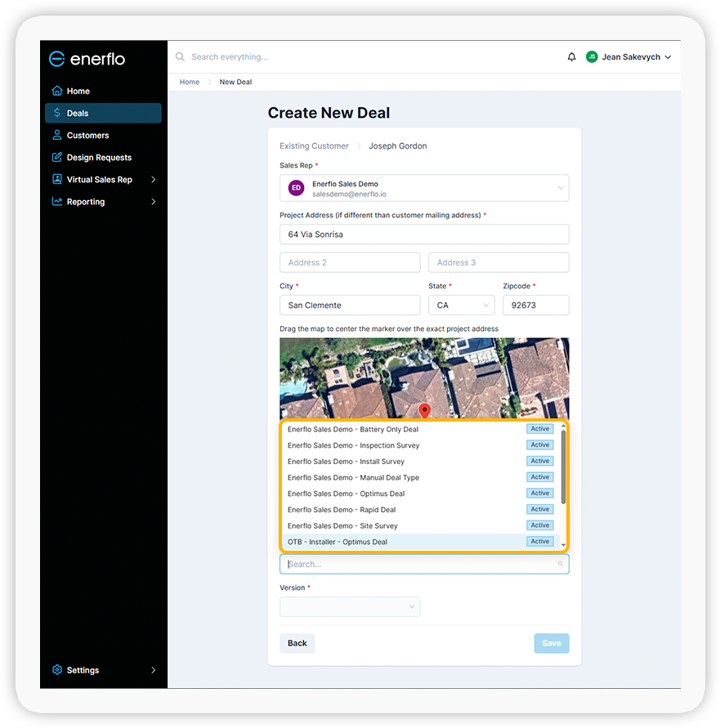This screenshot has height=728, width=720.
Task: Select the Virtual Sales Rep badge icon
Action: click(x=59, y=179)
